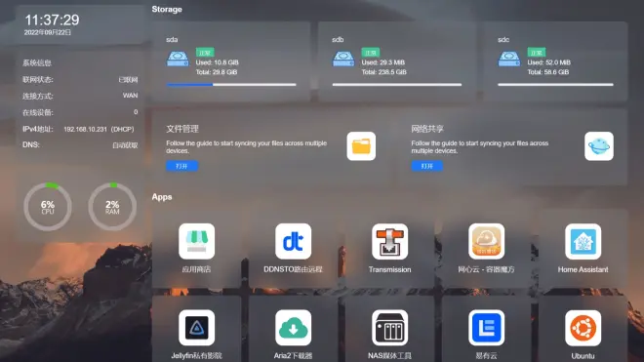The height and width of the screenshot is (362, 644).
Task: Open the Aria2下载器 cloud icon
Action: point(293,328)
